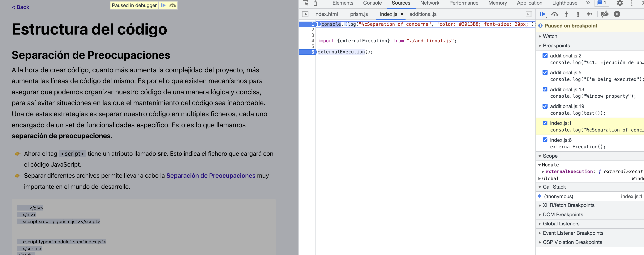Viewport: 644px width, 255px height.
Task: Click the Step out of current function icon
Action: click(x=578, y=14)
